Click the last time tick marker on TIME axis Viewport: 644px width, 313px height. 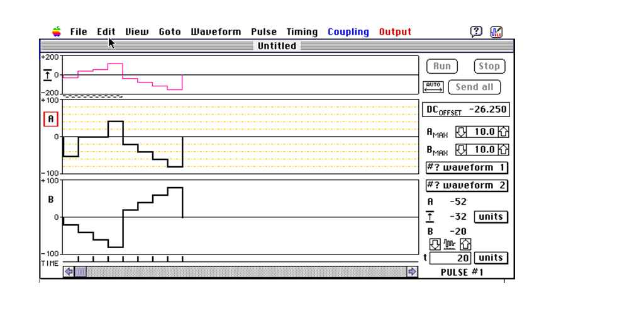click(x=182, y=259)
